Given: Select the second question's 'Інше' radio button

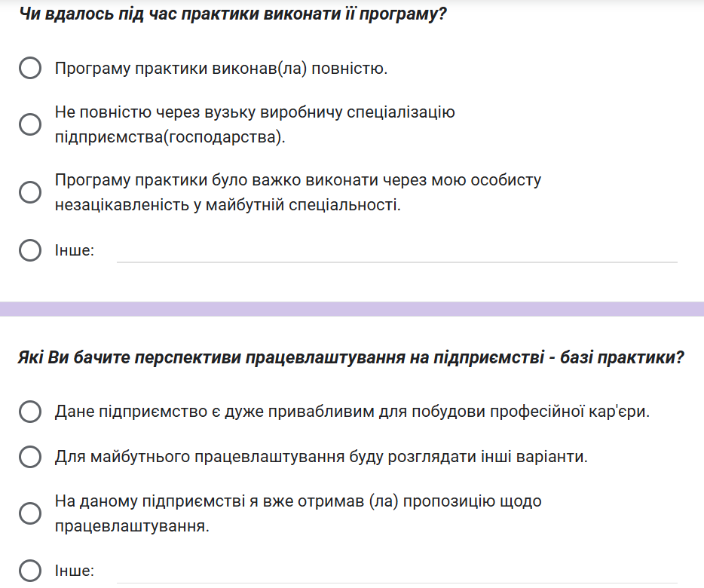Looking at the screenshot, I should point(30,571).
